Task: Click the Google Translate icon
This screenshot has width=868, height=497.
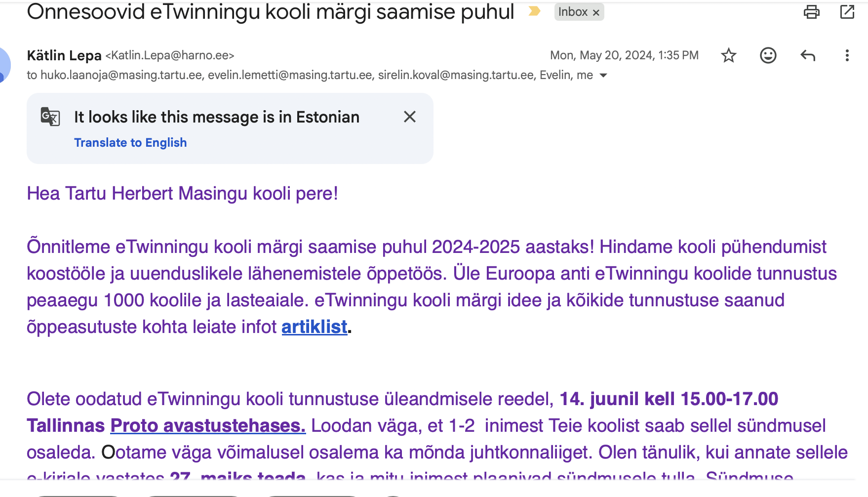Action: 50,117
